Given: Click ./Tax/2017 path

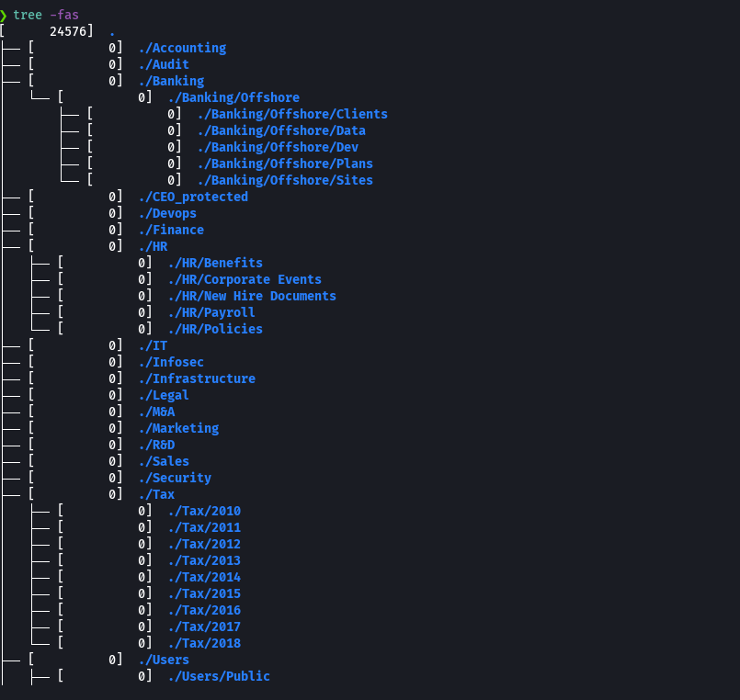Looking at the screenshot, I should click(204, 627).
